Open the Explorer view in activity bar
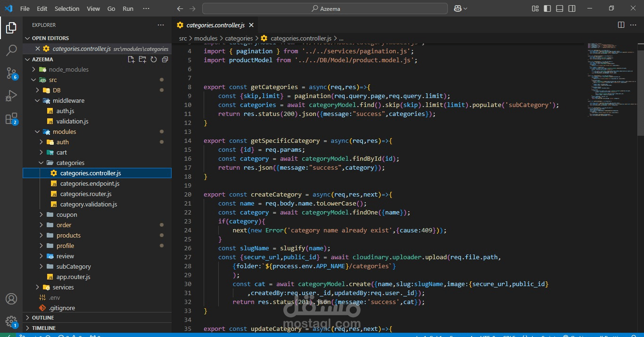This screenshot has width=644, height=337. point(11,28)
